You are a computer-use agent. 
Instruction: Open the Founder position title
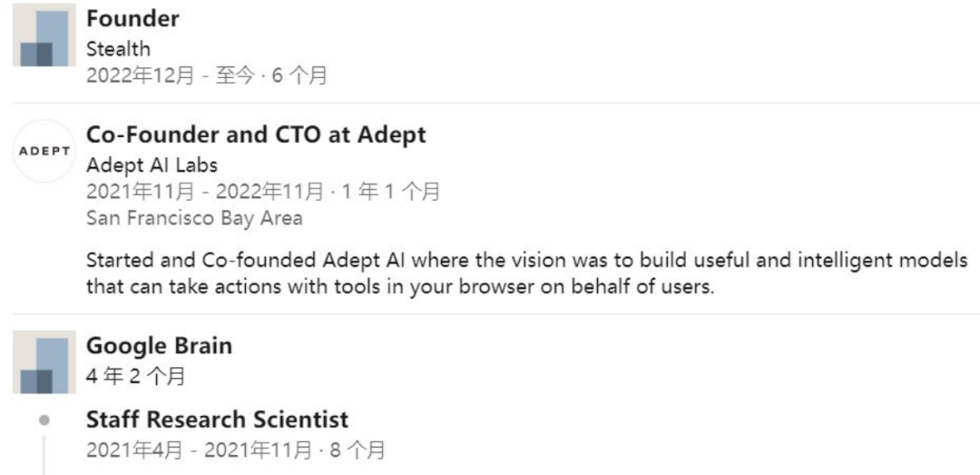(x=132, y=19)
